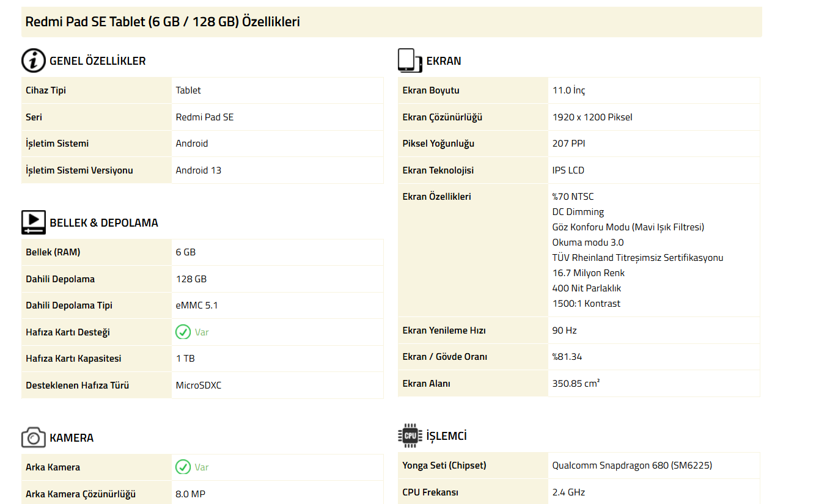Select the BELLEK & DEPOLAMA section heading
Screen dimensions: 827x504
click(x=104, y=223)
